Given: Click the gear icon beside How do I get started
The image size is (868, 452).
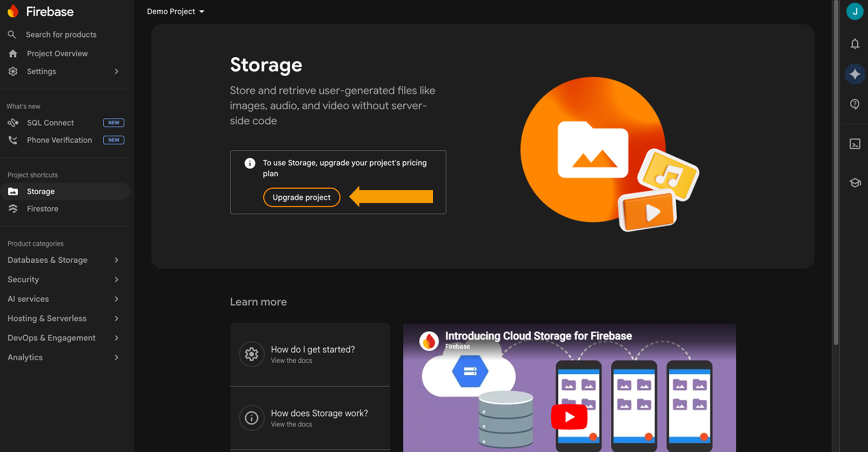Looking at the screenshot, I should coord(251,354).
